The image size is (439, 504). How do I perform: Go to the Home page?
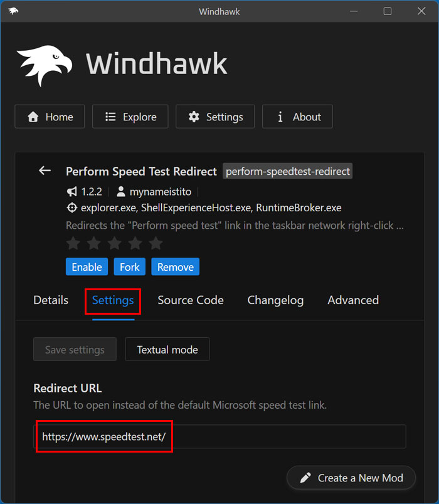(50, 117)
